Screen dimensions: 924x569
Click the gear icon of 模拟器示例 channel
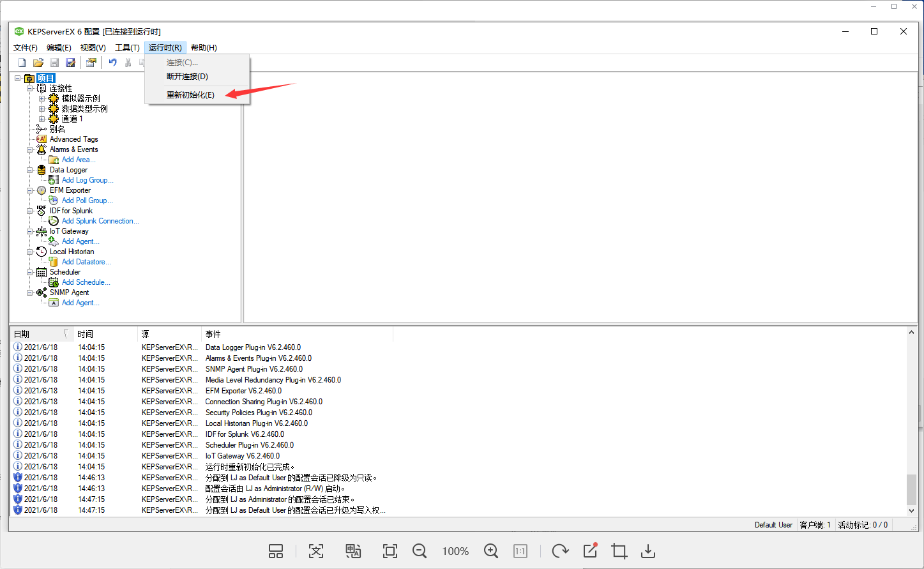point(54,98)
